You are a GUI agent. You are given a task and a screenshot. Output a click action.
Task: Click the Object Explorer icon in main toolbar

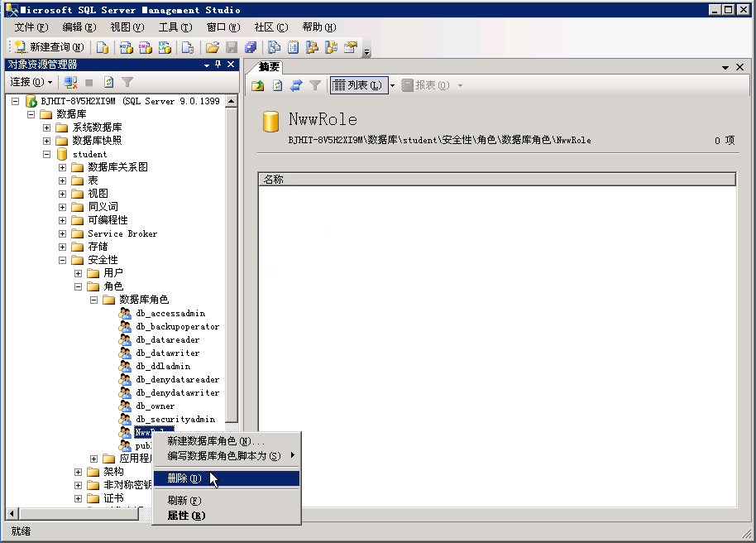tap(312, 47)
